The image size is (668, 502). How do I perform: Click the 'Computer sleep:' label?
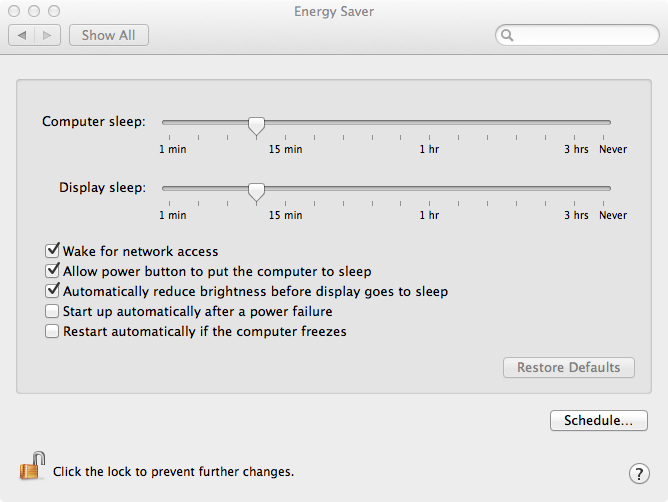point(94,122)
